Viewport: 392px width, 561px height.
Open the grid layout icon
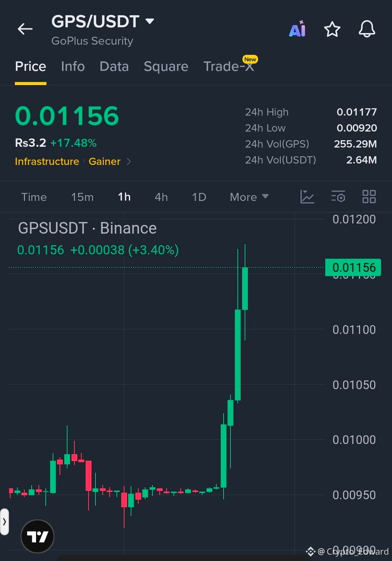coord(369,197)
